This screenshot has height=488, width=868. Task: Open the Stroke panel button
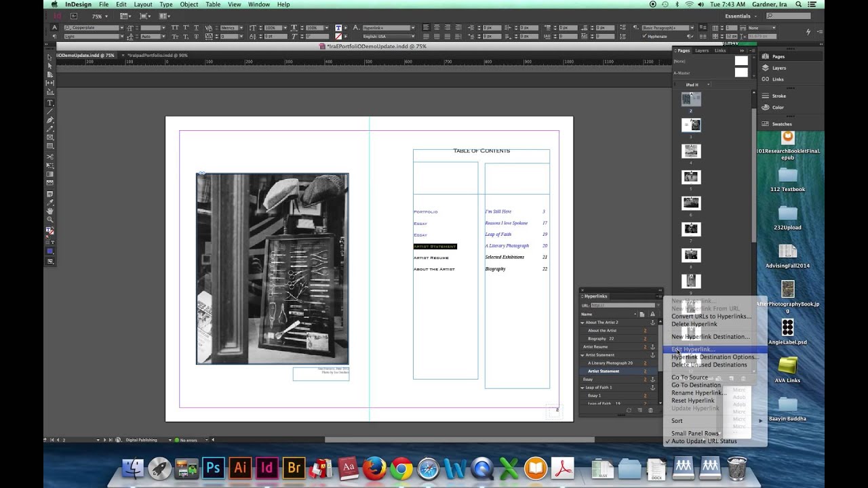779,96
